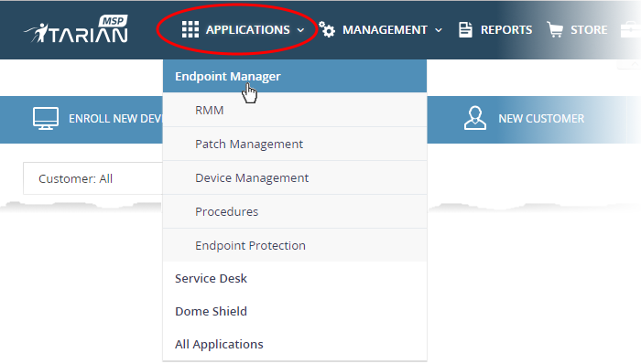The image size is (641, 364).
Task: Open the Customer: All filter dropdown
Action: point(92,178)
